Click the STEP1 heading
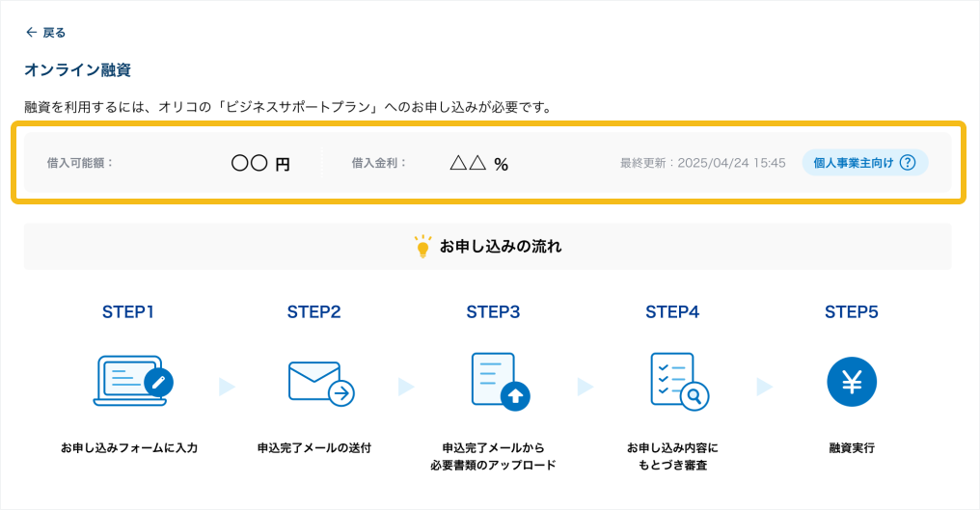 (128, 312)
